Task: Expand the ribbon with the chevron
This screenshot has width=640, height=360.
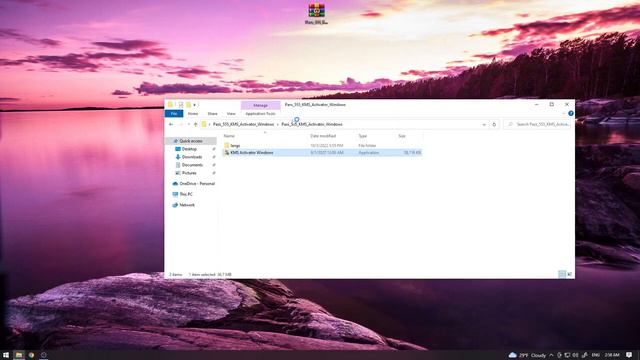Action: click(x=564, y=113)
